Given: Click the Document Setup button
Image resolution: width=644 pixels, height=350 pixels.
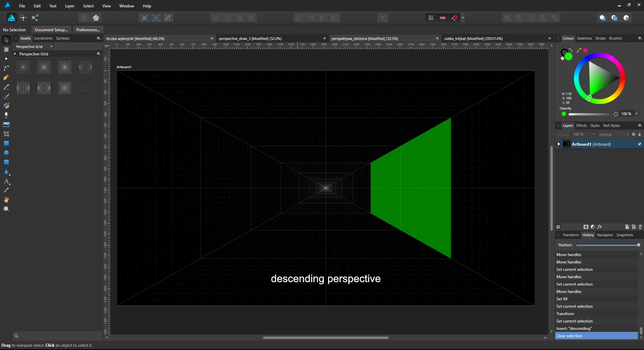Looking at the screenshot, I should click(x=51, y=30).
